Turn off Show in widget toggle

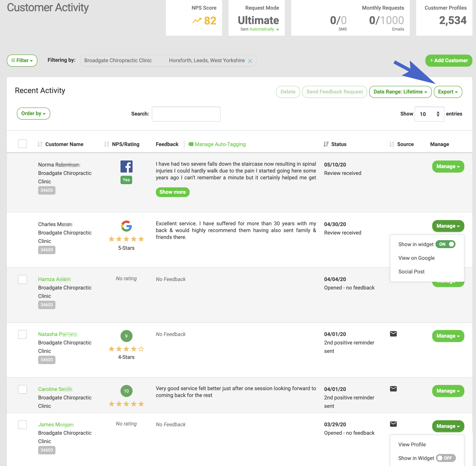(x=445, y=244)
